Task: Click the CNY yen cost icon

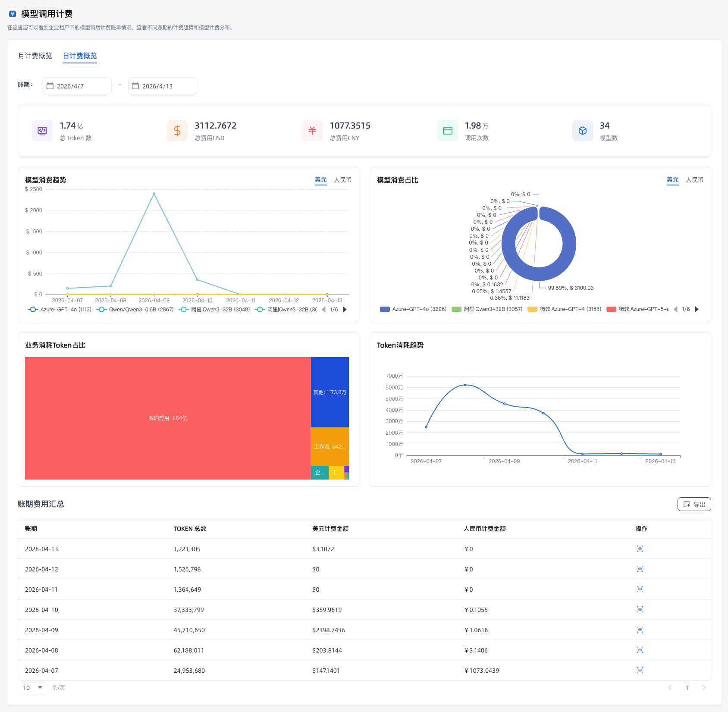Action: (312, 131)
